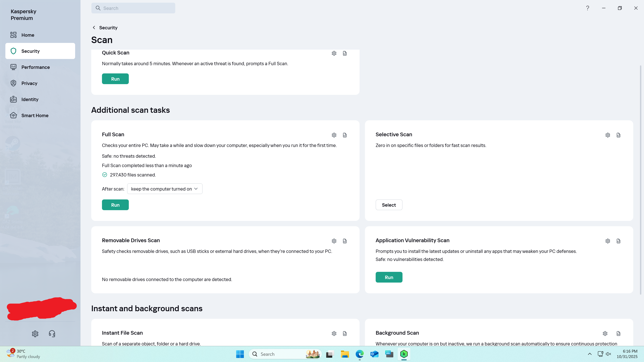Open Outlook from the taskbar
This screenshot has width=644, height=362.
(x=374, y=354)
